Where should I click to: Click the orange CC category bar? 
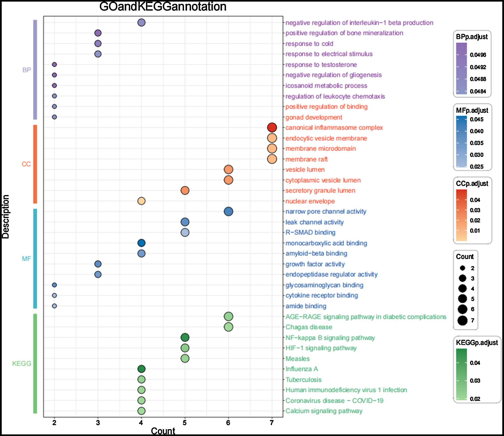[35, 164]
